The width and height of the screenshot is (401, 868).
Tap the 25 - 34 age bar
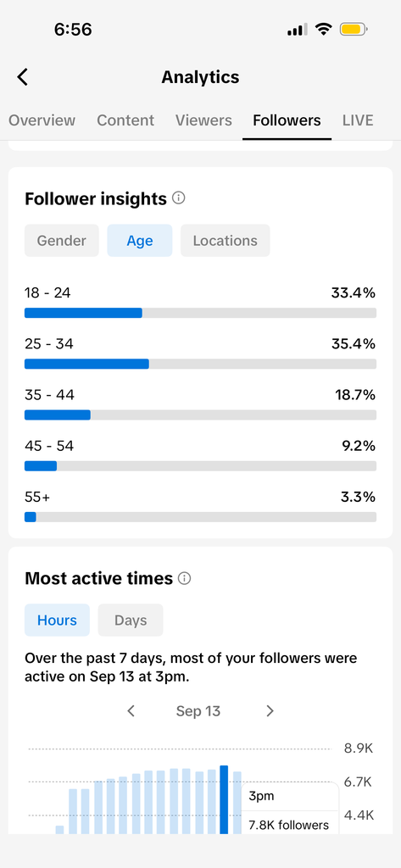tap(200, 364)
